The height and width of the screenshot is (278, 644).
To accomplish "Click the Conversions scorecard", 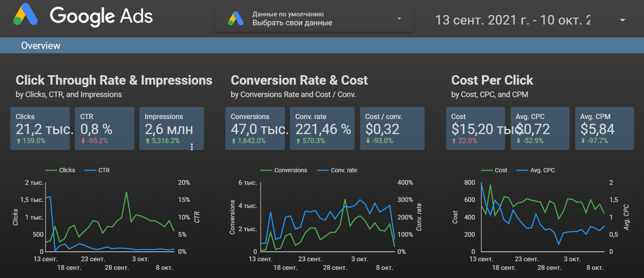I will click(255, 128).
